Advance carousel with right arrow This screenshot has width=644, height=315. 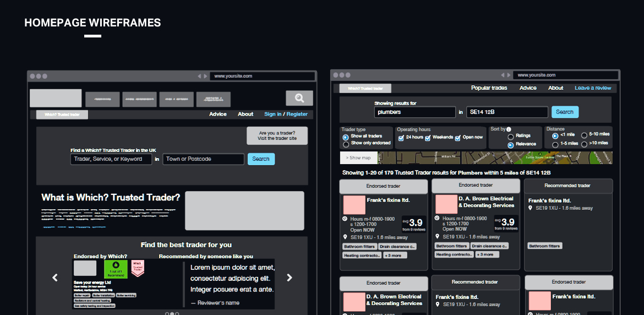290,278
